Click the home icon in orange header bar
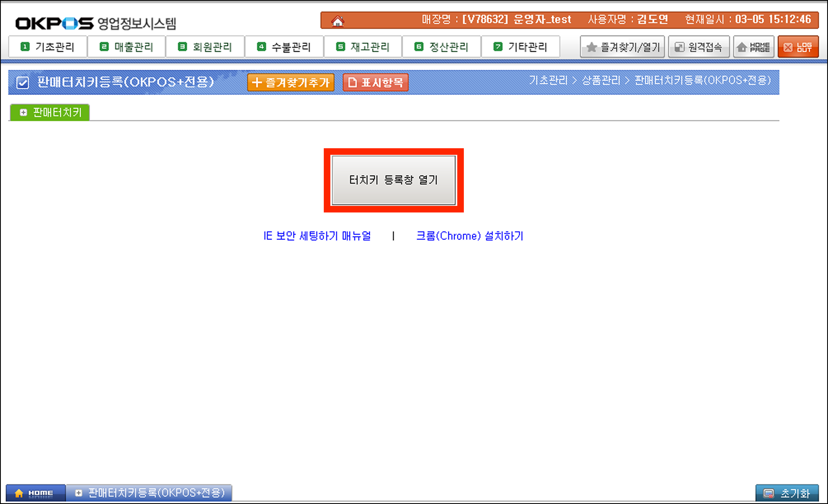Screen dimensions: 828x504 [x=338, y=21]
